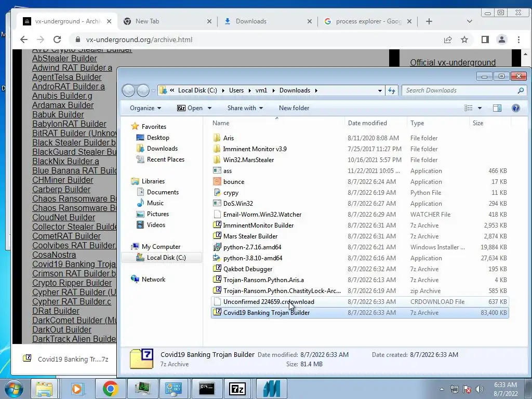
Task: Open the Organize menu
Action: pos(145,108)
